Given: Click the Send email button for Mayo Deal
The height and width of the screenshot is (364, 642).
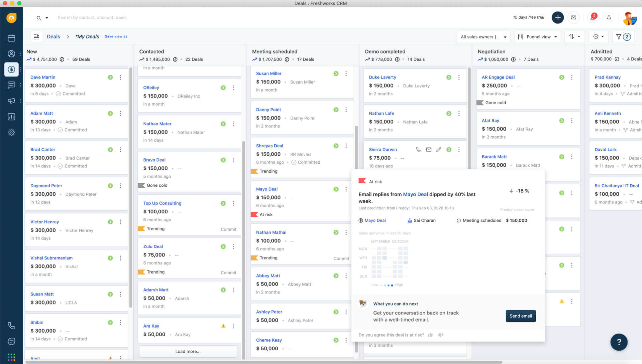Looking at the screenshot, I should tap(521, 316).
